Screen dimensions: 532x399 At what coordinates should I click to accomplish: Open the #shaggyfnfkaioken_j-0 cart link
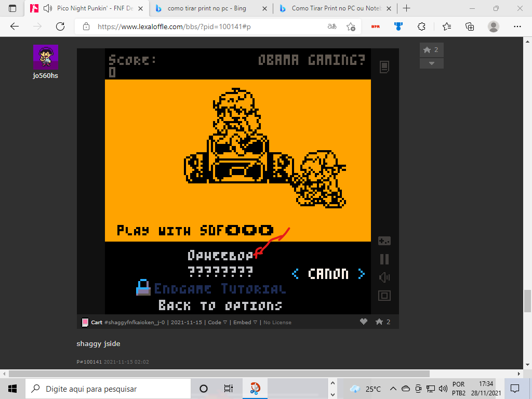click(x=135, y=322)
